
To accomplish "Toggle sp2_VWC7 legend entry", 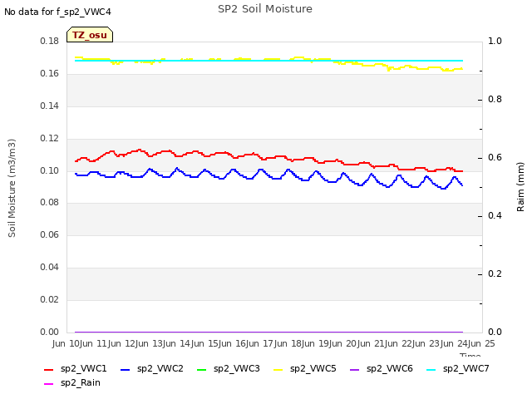I will [458, 368].
